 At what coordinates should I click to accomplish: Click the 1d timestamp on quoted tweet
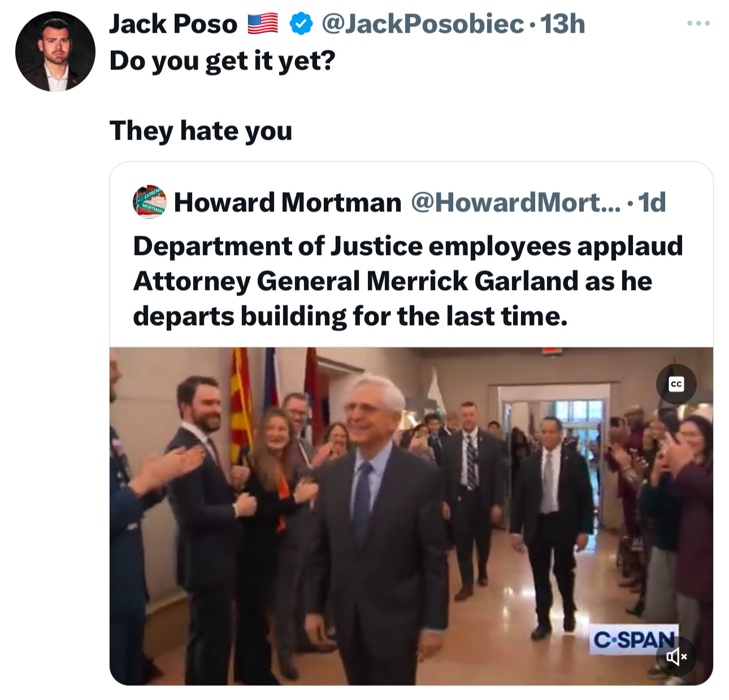tap(652, 202)
